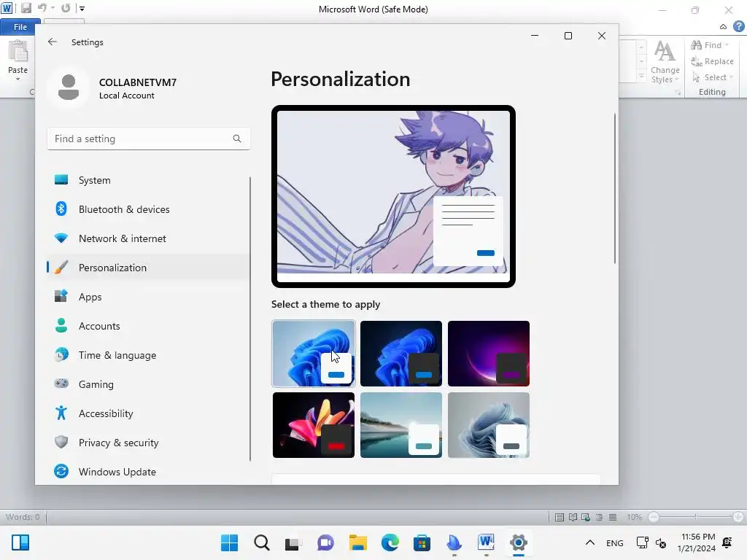
Task: Click the Paste clipboard icon in Word
Action: coord(18,52)
